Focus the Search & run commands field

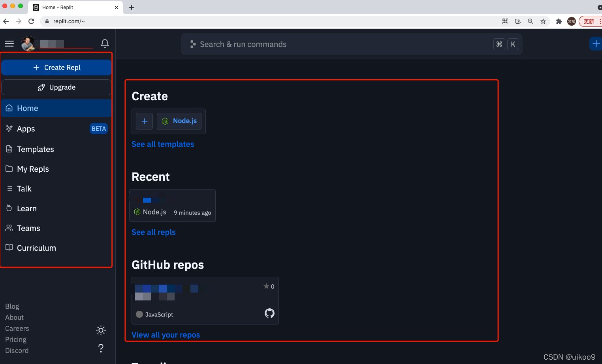coord(352,44)
